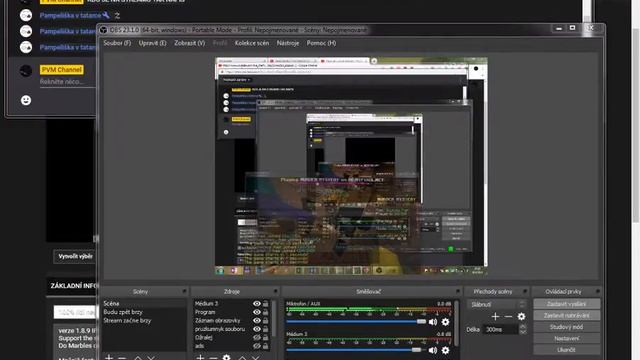
Task: Click the OBS preview canvas
Action: (x=351, y=167)
